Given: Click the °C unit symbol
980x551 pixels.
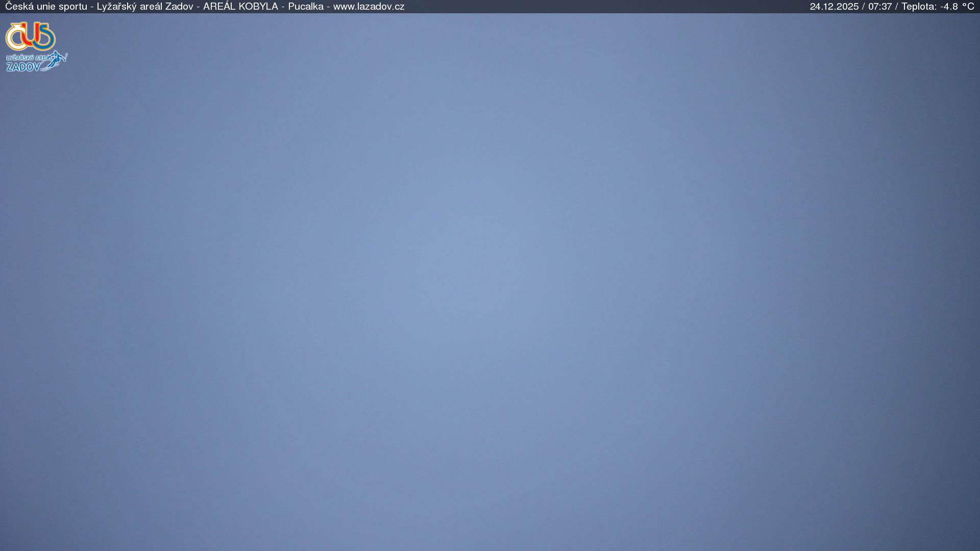Looking at the screenshot, I should point(968,7).
